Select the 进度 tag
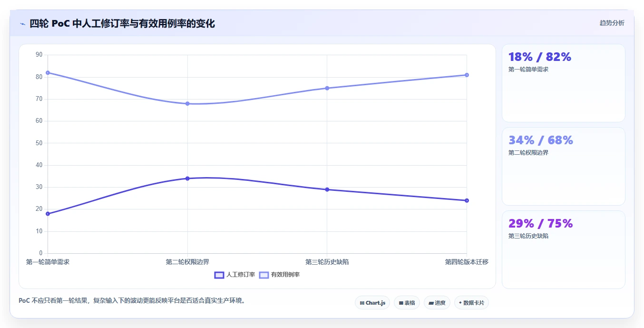Image resolution: width=644 pixels, height=328 pixels. click(x=437, y=303)
